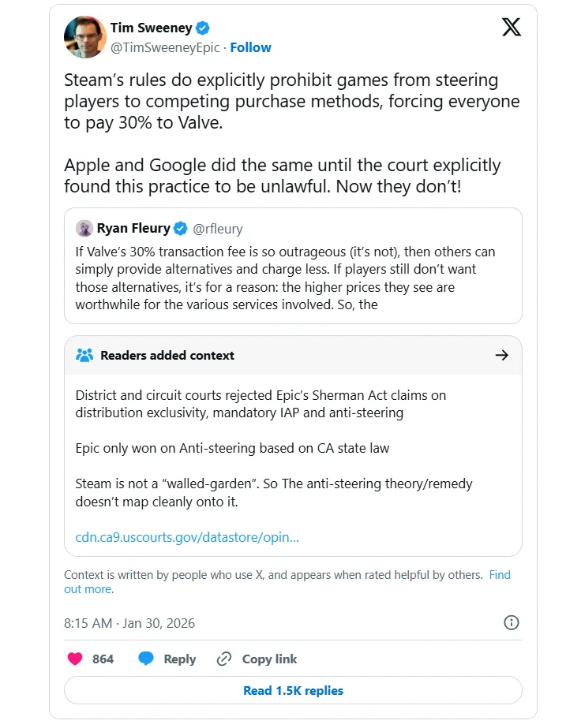Click the Tim Sweeney display name
This screenshot has height=728, width=581.
[x=151, y=28]
